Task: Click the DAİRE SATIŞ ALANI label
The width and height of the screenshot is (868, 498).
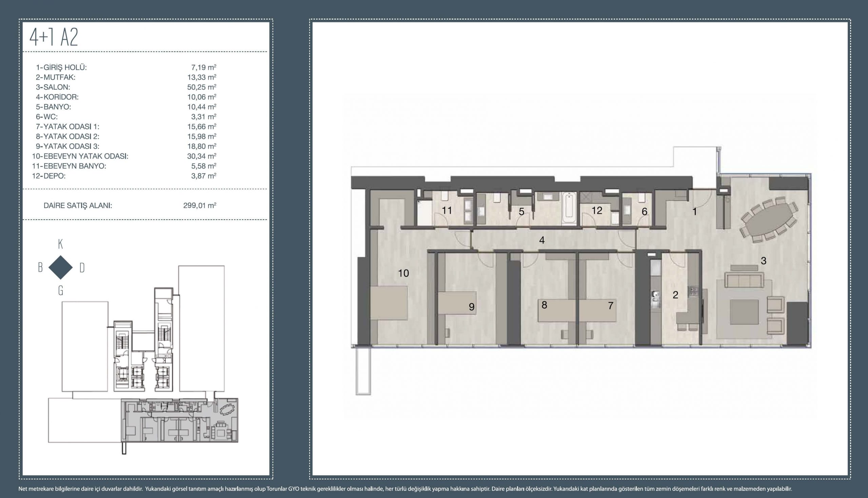Action: (78, 205)
